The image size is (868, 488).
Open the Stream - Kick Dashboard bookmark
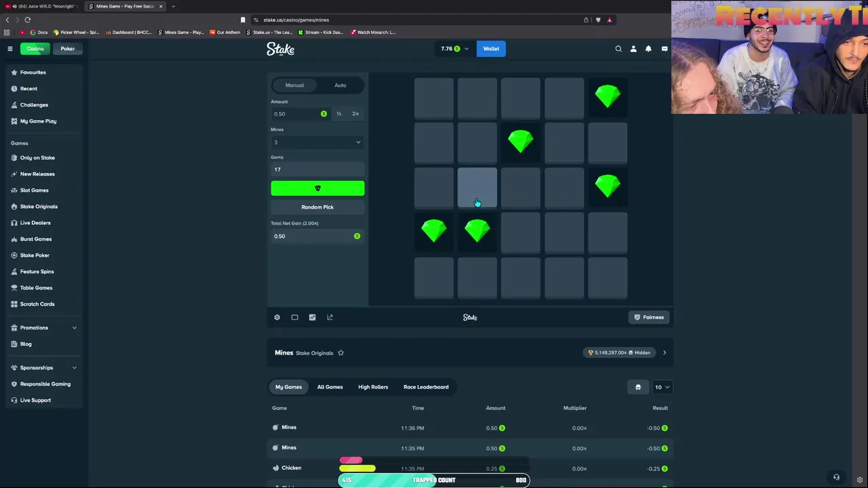point(322,32)
